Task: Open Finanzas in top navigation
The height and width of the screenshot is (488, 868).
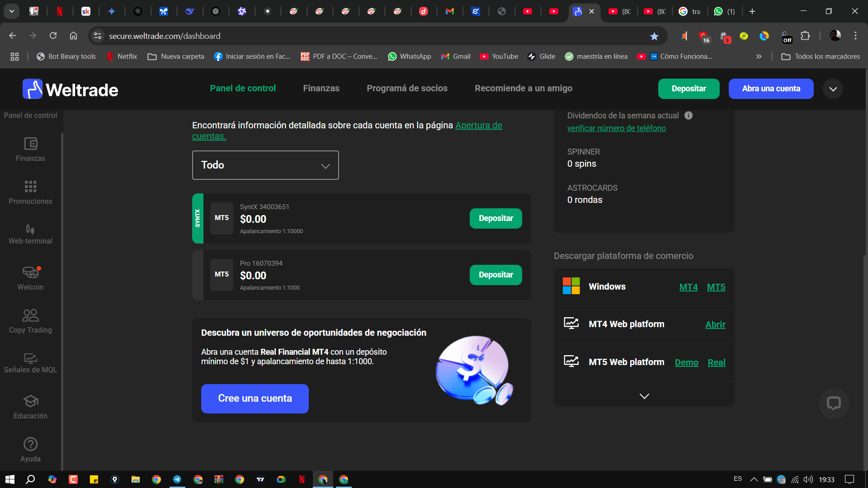Action: tap(321, 88)
